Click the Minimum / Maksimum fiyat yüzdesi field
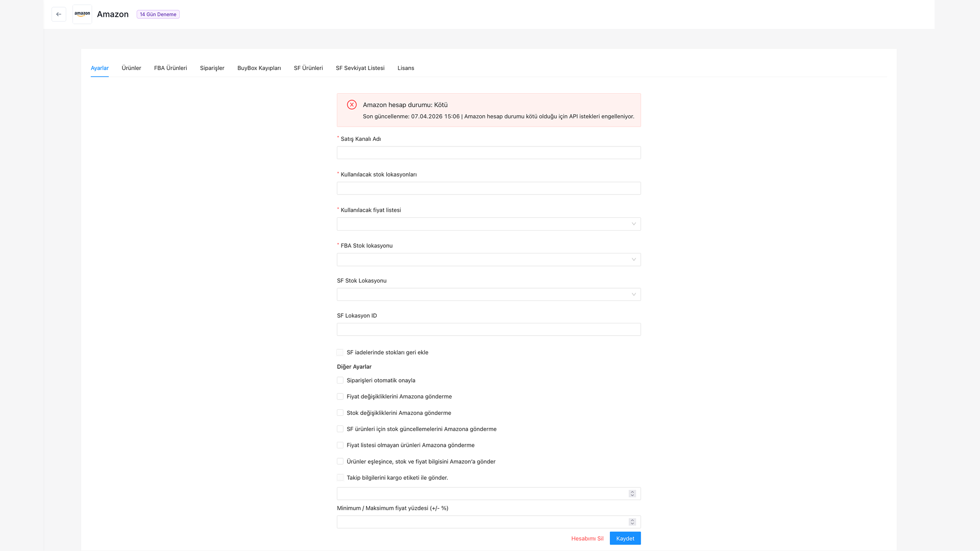 [x=488, y=522]
